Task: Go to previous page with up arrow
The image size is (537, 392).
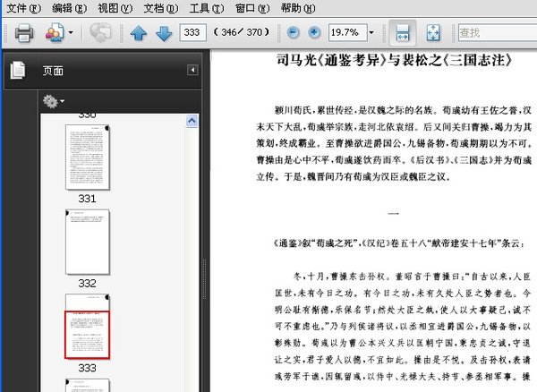Action: [x=139, y=33]
